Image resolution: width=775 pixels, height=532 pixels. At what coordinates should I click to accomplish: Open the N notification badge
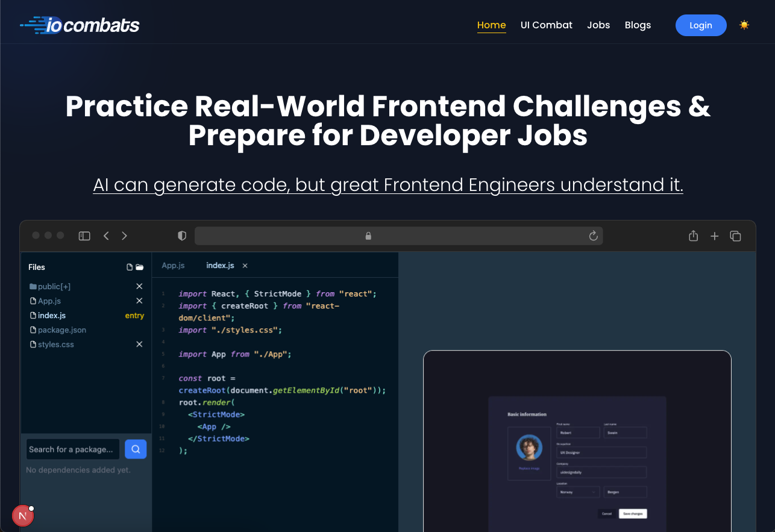(23, 516)
